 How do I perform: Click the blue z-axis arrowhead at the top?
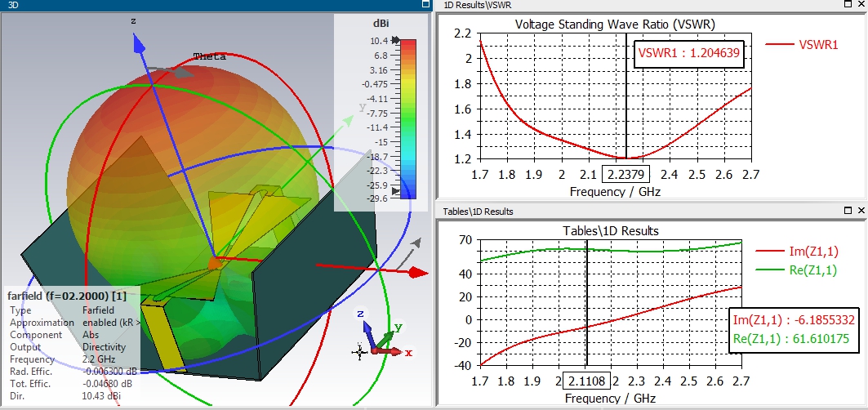coord(137,42)
